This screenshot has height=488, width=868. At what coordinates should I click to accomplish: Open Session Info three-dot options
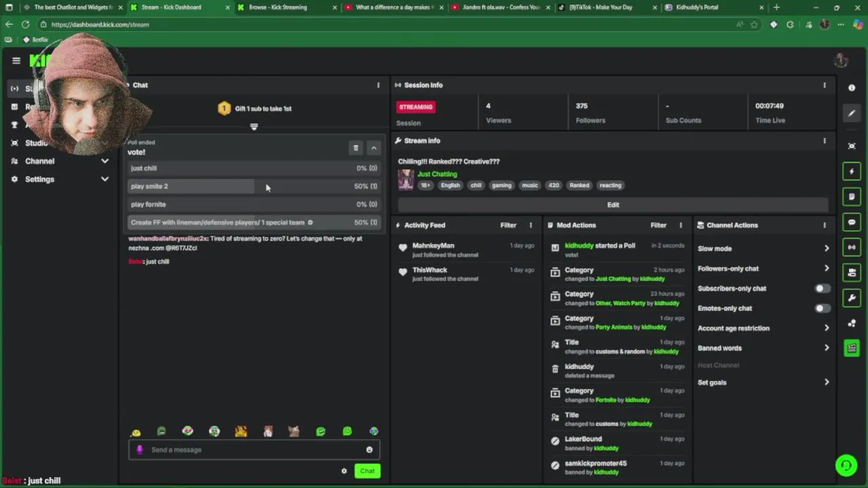coord(825,85)
